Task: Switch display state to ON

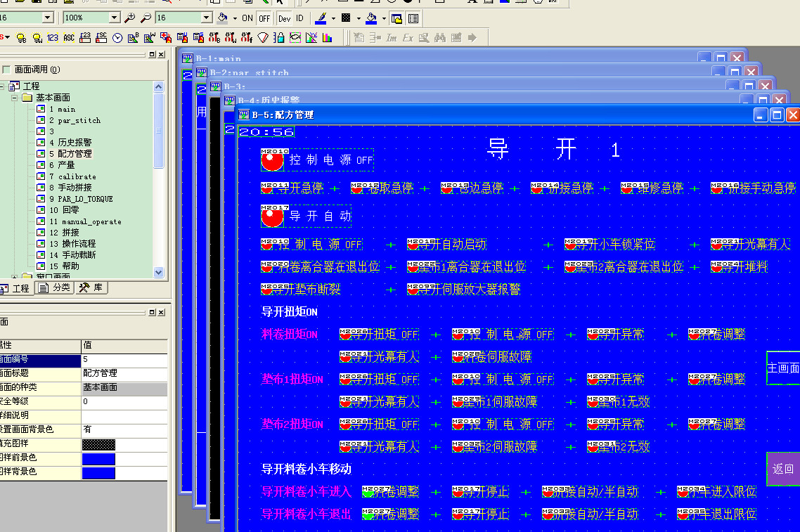Action: [247, 18]
